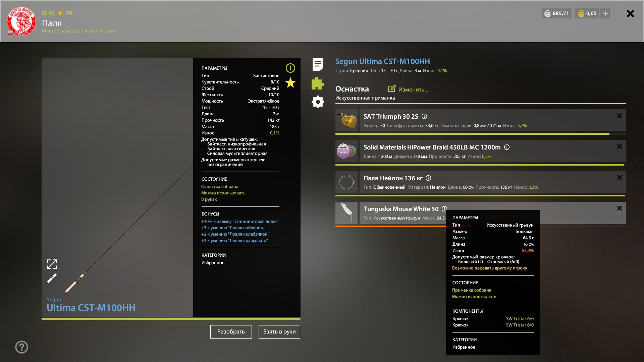Open player avatar Spartak Moscow emblem
644x362 pixels.
(21, 21)
